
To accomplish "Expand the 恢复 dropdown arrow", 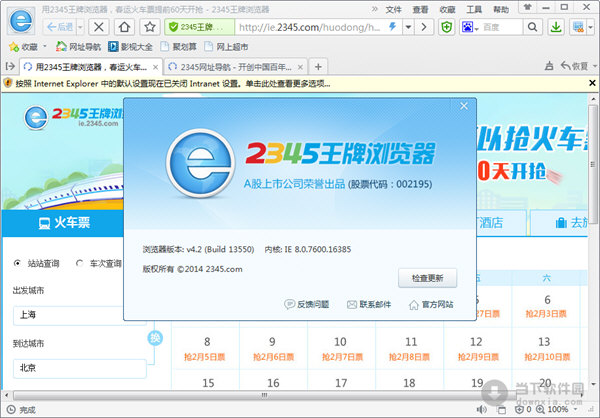I will 595,66.
